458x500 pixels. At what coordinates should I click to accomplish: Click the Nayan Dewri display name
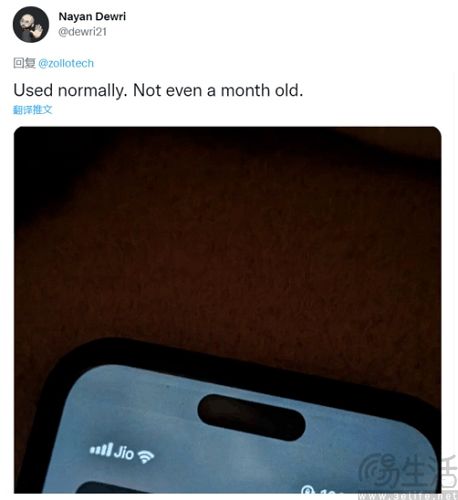pyautogui.click(x=92, y=16)
